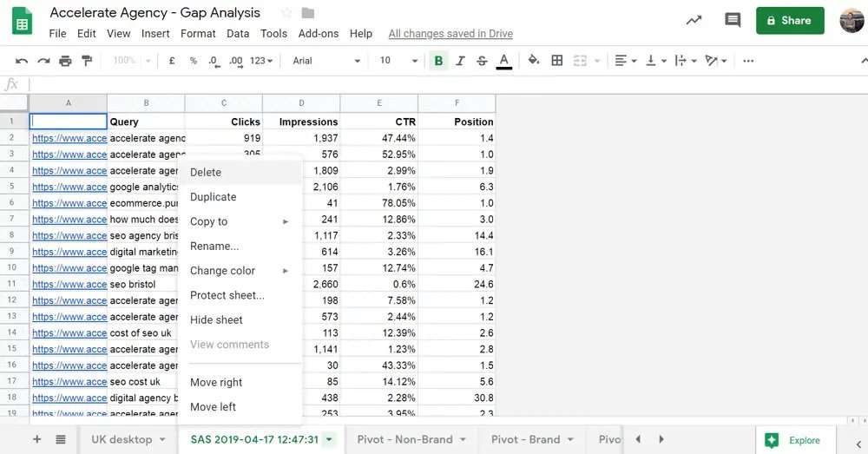Click the merge cells icon
Image resolution: width=868 pixels, height=454 pixels.
click(580, 61)
